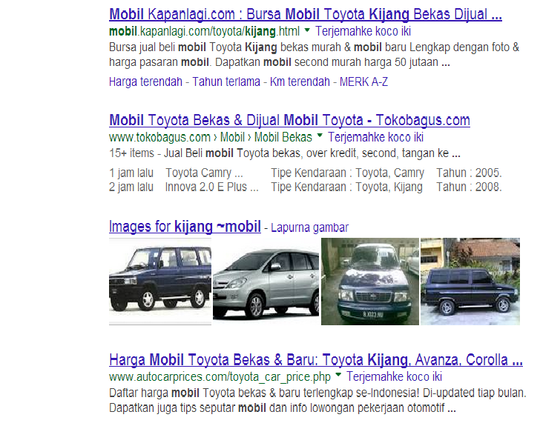
Task: Expand the dropdown arrow beside the tokobagus.com URL
Action: point(320,136)
